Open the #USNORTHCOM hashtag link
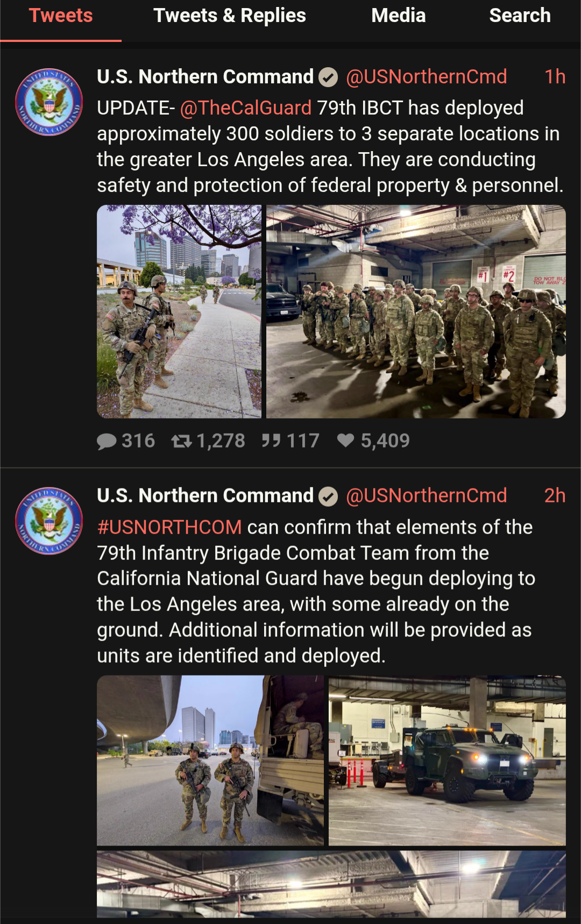 [169, 527]
